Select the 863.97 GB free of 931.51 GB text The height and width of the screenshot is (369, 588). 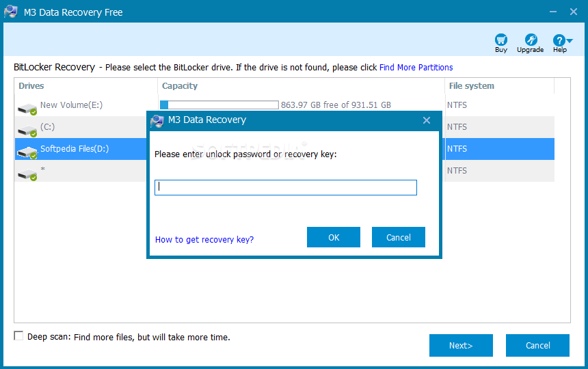[336, 105]
